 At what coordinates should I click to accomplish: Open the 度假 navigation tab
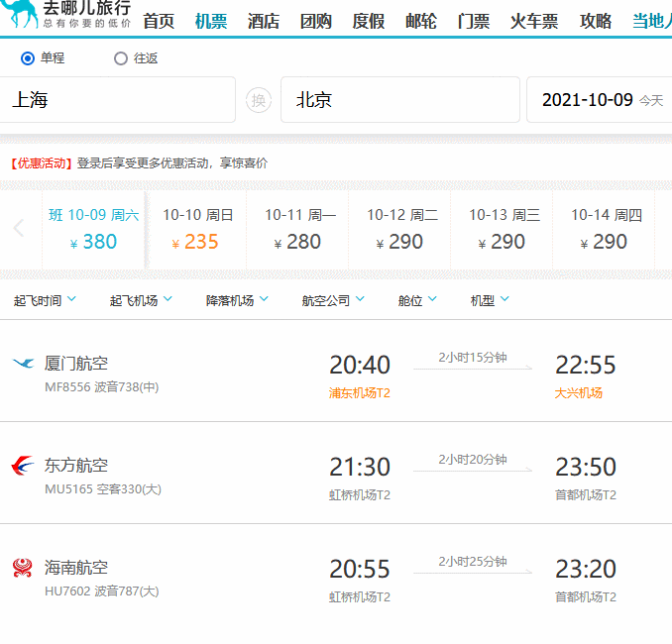369,21
